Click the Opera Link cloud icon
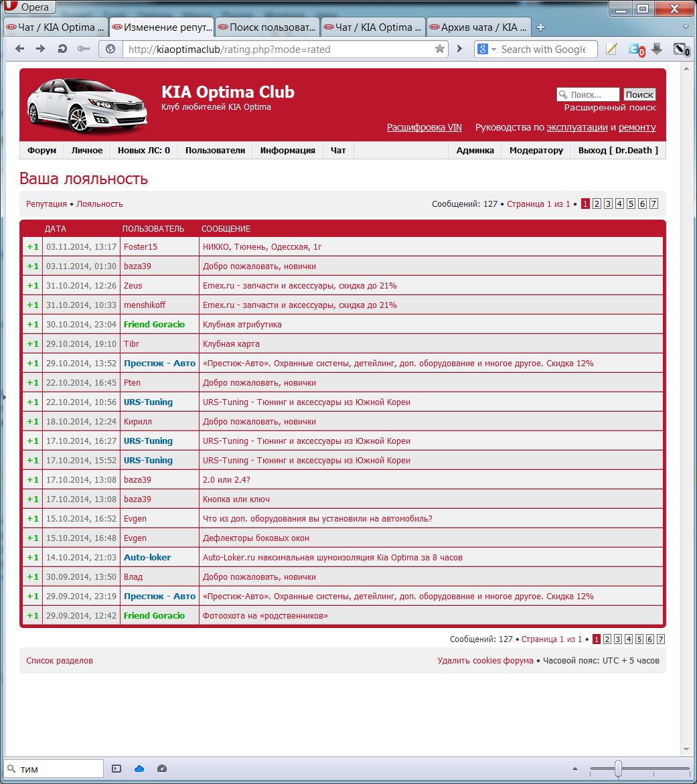The image size is (697, 784). pos(139,769)
